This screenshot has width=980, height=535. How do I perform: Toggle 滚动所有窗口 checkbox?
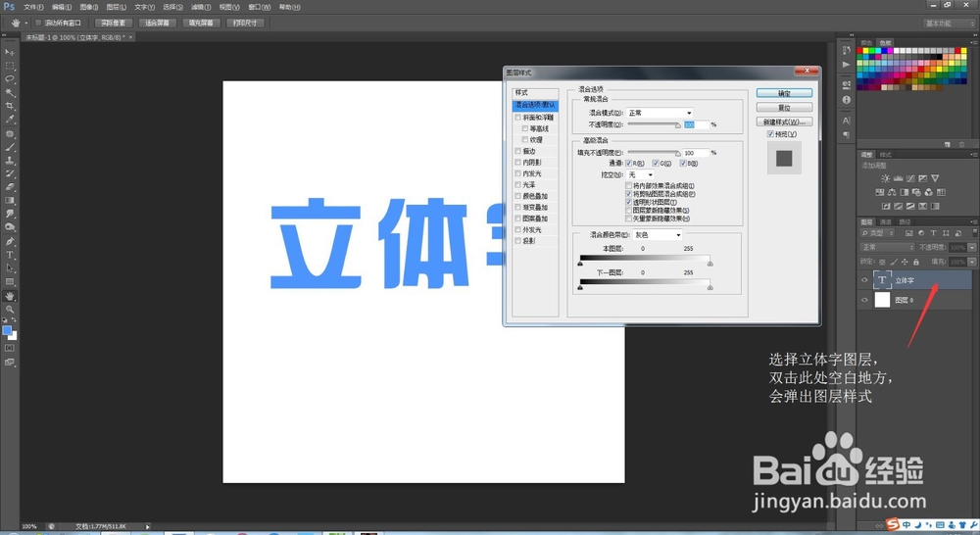click(38, 24)
